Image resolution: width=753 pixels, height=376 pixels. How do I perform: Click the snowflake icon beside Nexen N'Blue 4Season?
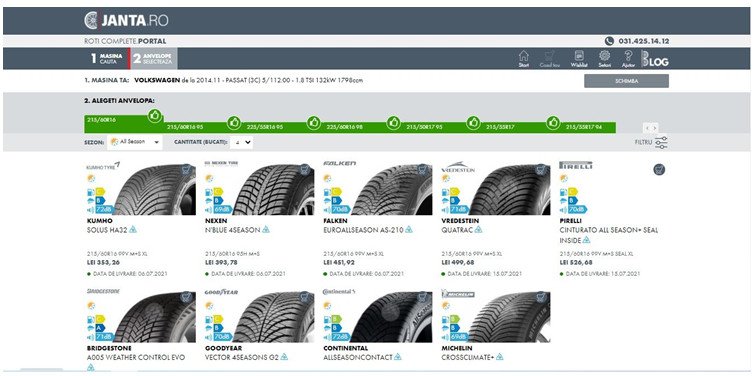266,230
